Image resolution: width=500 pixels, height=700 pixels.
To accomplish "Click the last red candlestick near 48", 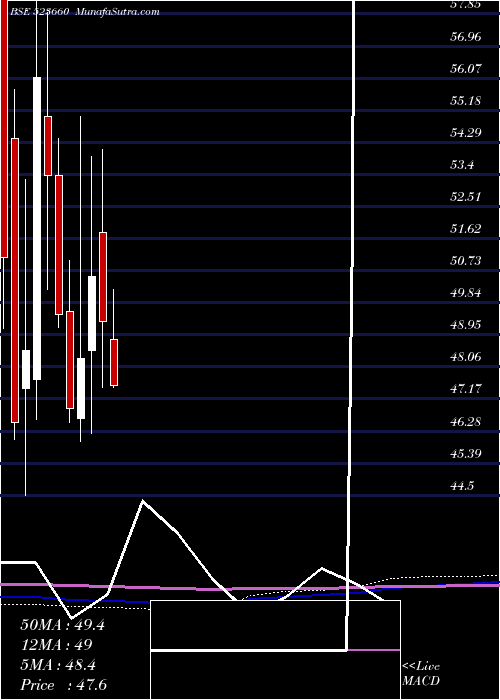I will click(x=114, y=362).
